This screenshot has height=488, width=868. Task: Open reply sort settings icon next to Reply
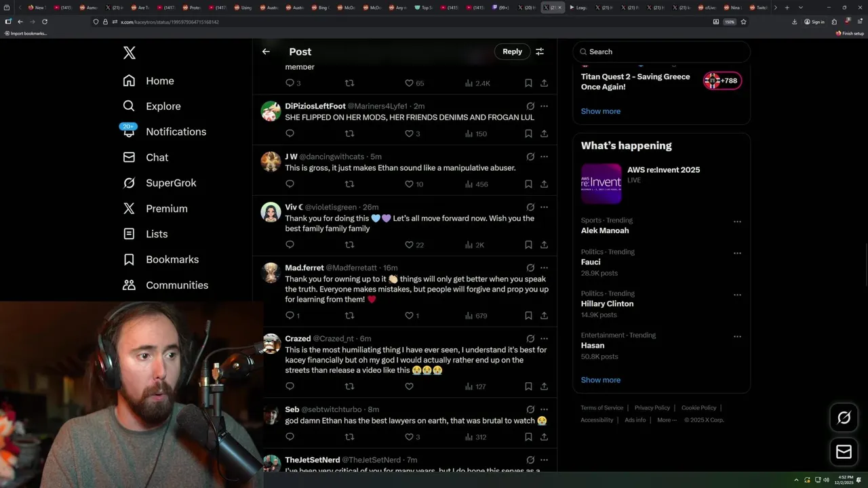coord(540,52)
